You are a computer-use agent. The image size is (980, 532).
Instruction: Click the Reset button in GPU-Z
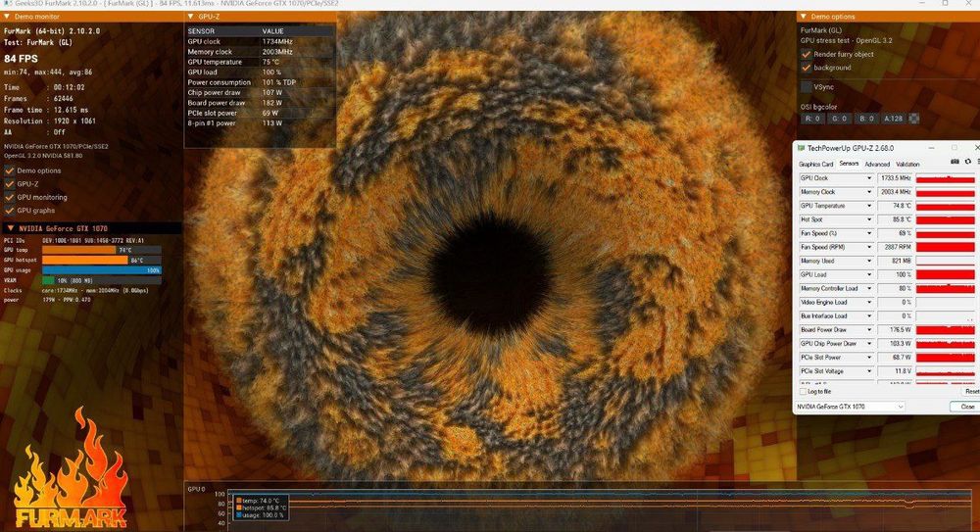[x=971, y=391]
